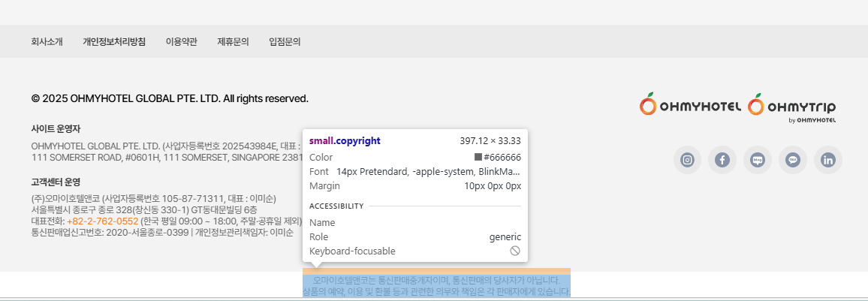
Task: Click the KakaoTalk chat icon
Action: click(792, 160)
